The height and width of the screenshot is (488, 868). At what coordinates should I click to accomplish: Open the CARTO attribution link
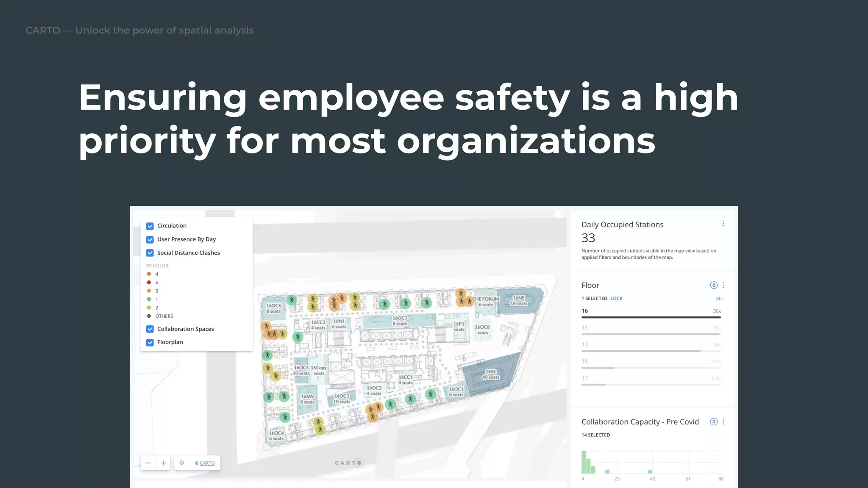pyautogui.click(x=207, y=463)
